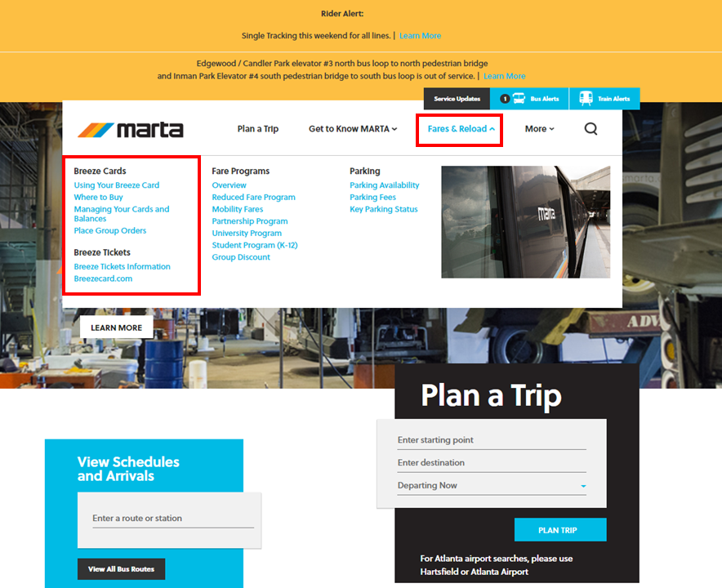
Task: Click the Fare Programs heading
Action: click(240, 171)
